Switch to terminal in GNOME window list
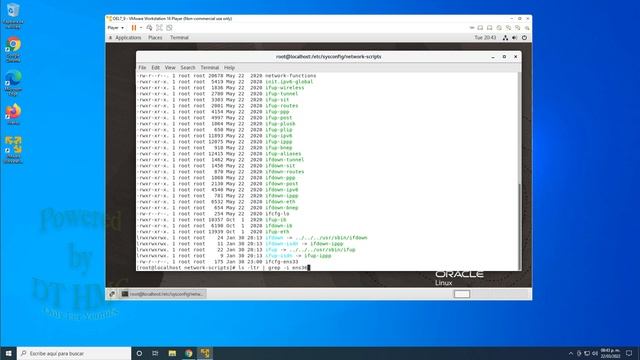 click(x=163, y=294)
